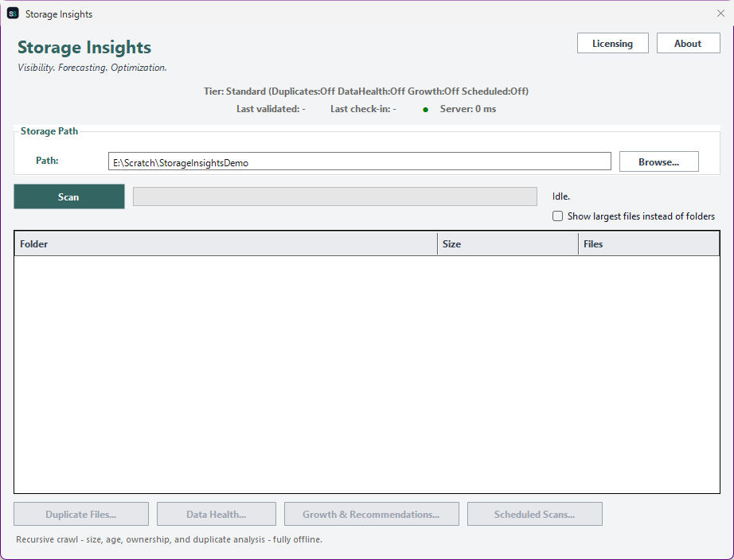
Task: Click the 'Last validated: -' text
Action: click(x=271, y=109)
